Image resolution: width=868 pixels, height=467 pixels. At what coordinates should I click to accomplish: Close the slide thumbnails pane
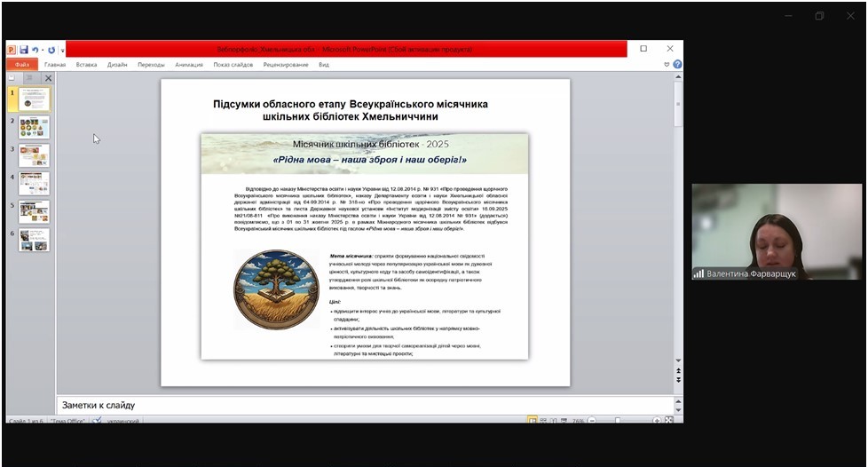pos(49,78)
